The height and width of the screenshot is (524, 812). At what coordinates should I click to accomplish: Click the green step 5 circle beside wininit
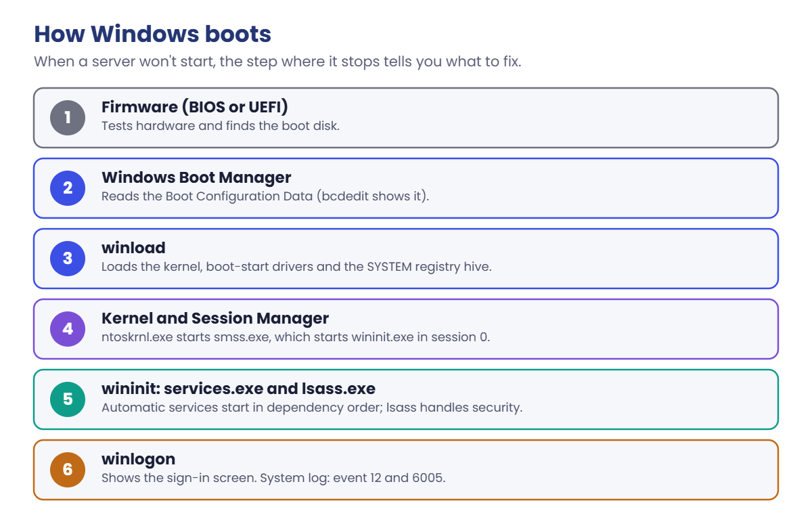coord(68,399)
